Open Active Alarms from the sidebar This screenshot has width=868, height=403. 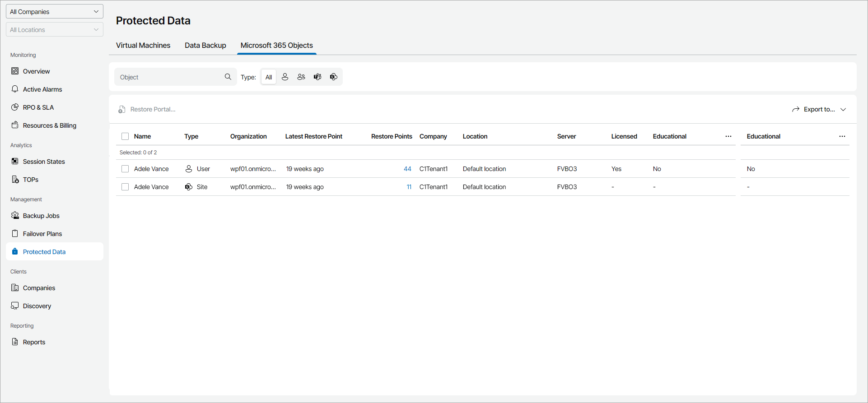pyautogui.click(x=42, y=89)
